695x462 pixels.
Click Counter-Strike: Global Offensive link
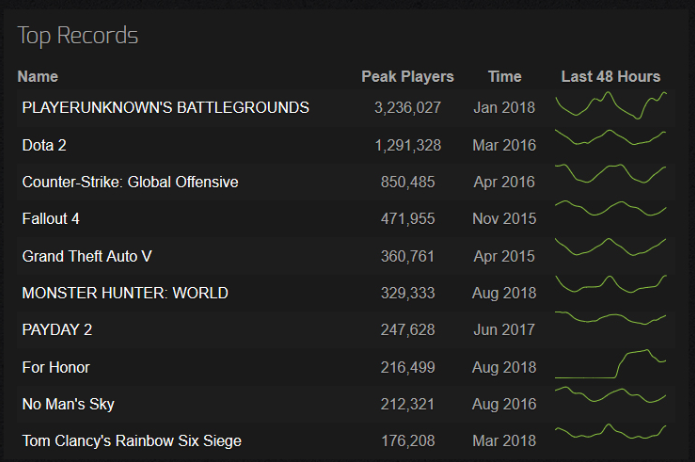[130, 182]
